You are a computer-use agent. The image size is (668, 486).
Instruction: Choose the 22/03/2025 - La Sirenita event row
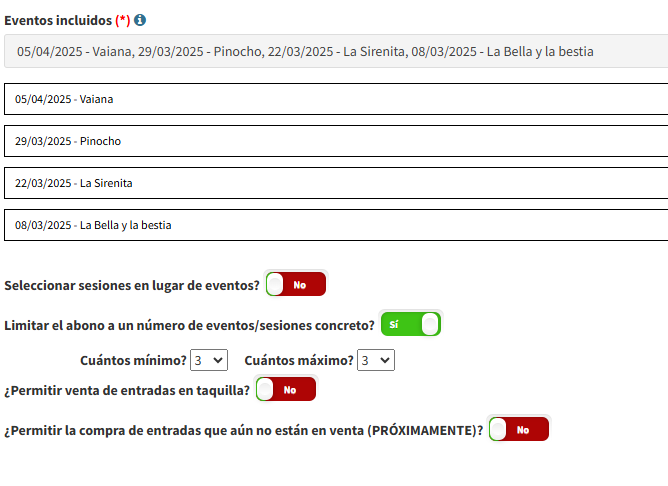(334, 183)
